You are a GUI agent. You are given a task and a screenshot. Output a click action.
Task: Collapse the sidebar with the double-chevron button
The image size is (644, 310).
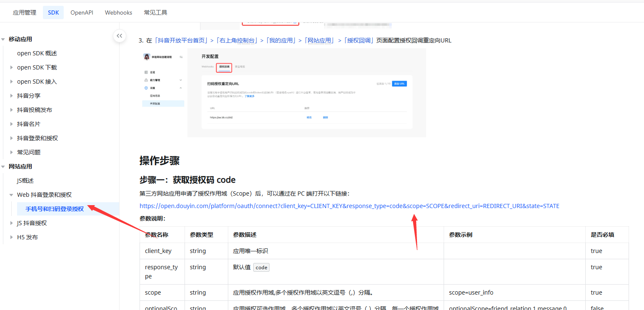click(120, 36)
